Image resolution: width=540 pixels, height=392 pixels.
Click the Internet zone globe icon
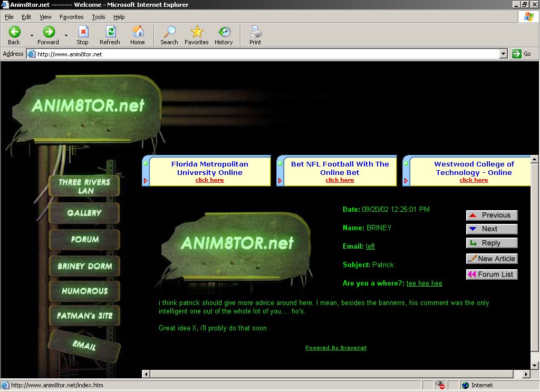click(466, 385)
